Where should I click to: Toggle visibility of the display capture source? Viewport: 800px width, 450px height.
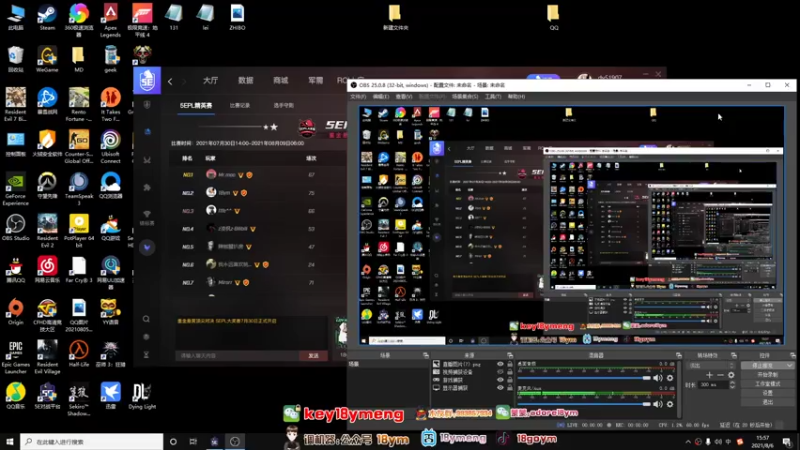click(x=500, y=388)
